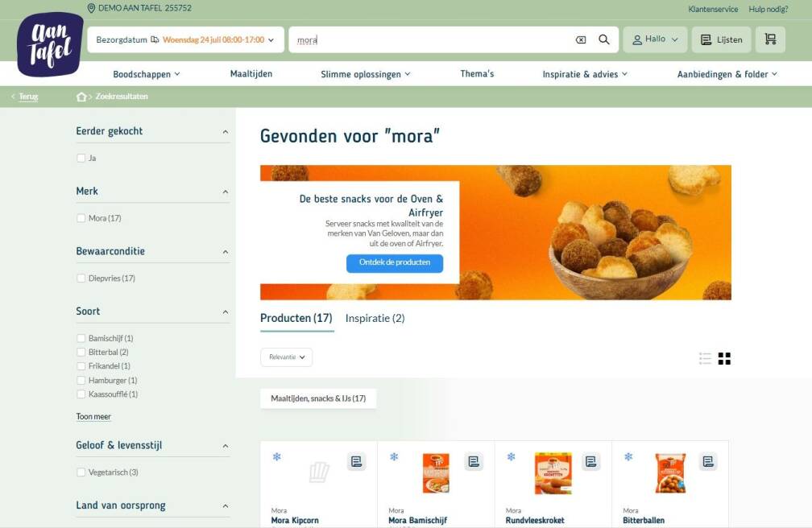
Task: Collapse the Soort filter section
Action: click(226, 311)
